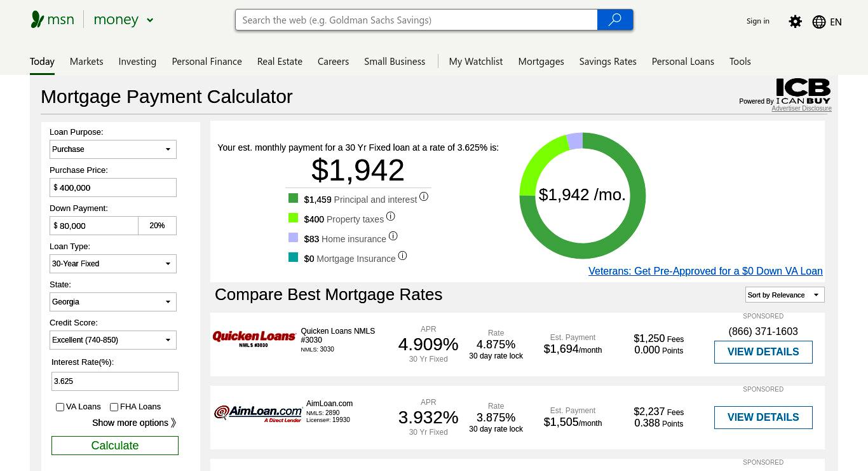
Task: Enable the VA Loans checkbox
Action: click(x=60, y=407)
